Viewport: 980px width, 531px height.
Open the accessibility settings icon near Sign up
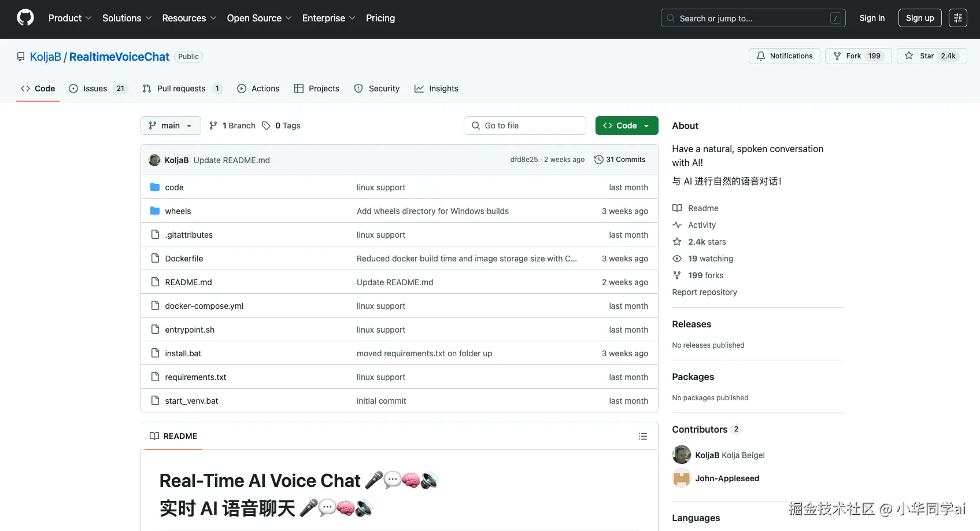(x=958, y=18)
